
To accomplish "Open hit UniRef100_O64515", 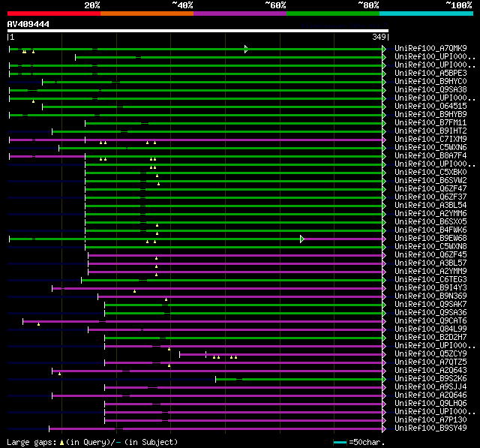I will [x=430, y=107].
